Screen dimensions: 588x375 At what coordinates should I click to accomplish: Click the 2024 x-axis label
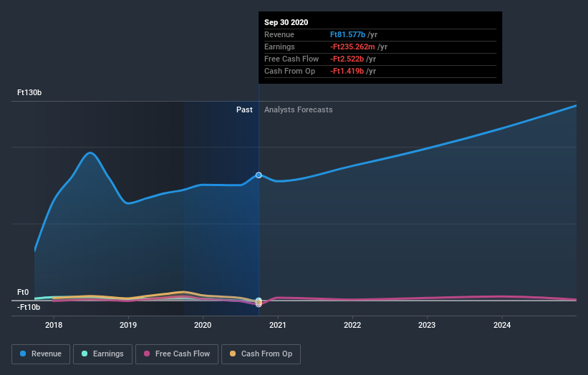pyautogui.click(x=502, y=325)
